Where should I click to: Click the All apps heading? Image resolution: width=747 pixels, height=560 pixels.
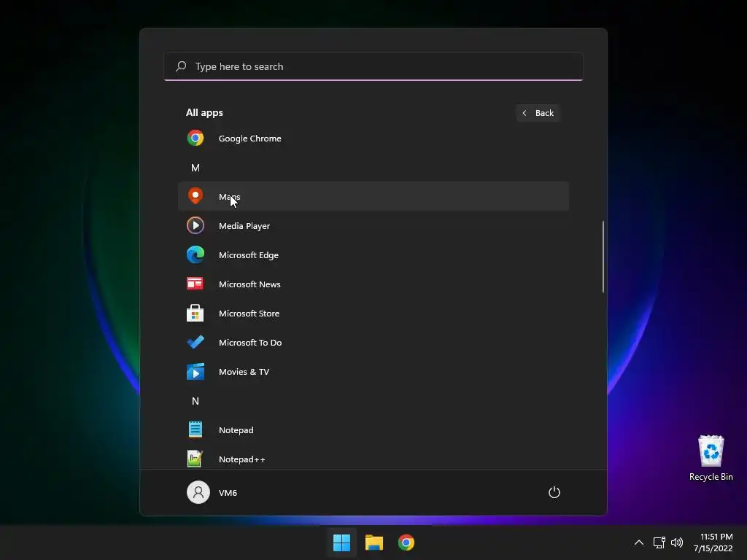point(204,112)
